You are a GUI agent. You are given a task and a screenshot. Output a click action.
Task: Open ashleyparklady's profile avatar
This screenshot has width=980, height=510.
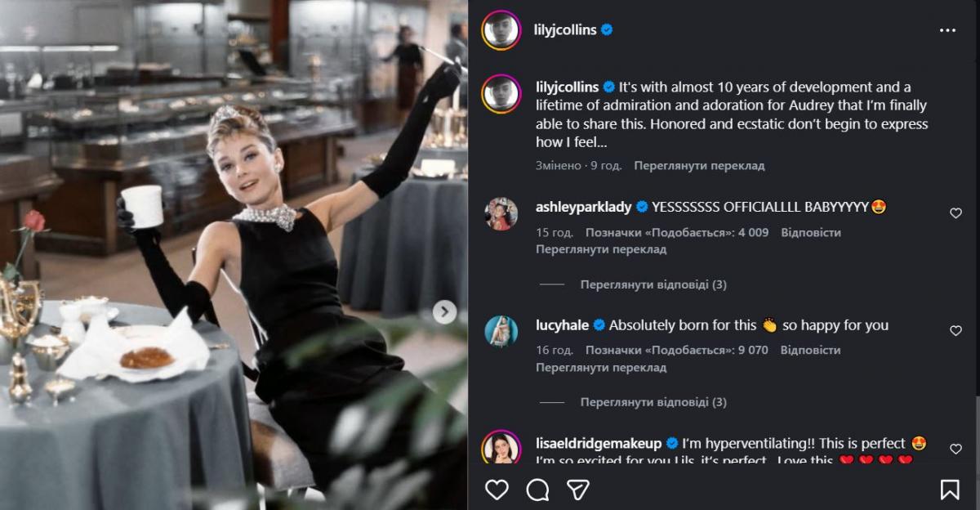pyautogui.click(x=501, y=213)
